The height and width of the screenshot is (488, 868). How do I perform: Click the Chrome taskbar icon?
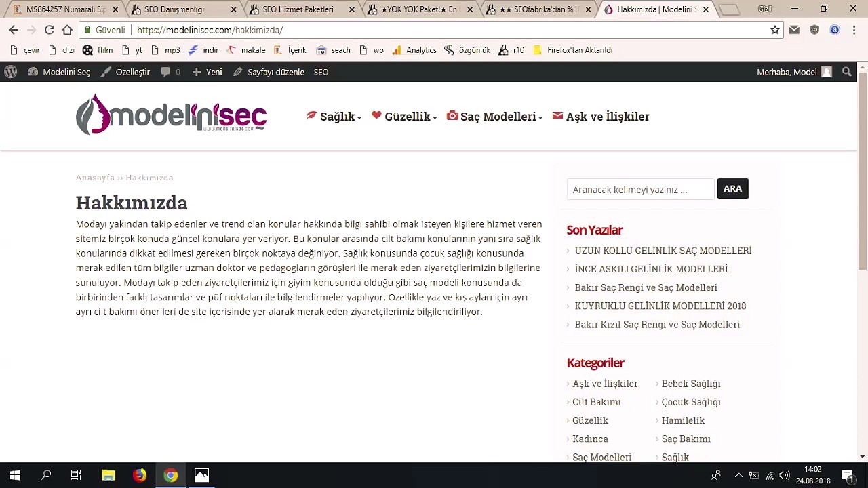click(x=170, y=475)
